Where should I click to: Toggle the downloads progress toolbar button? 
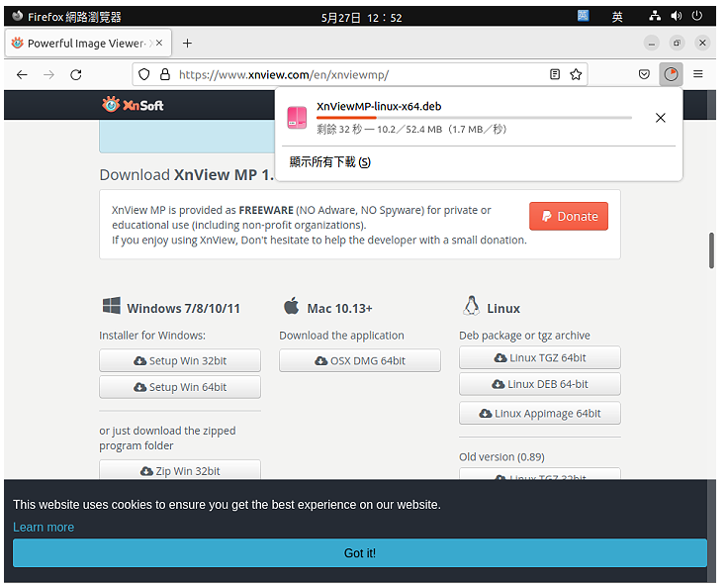pos(671,74)
